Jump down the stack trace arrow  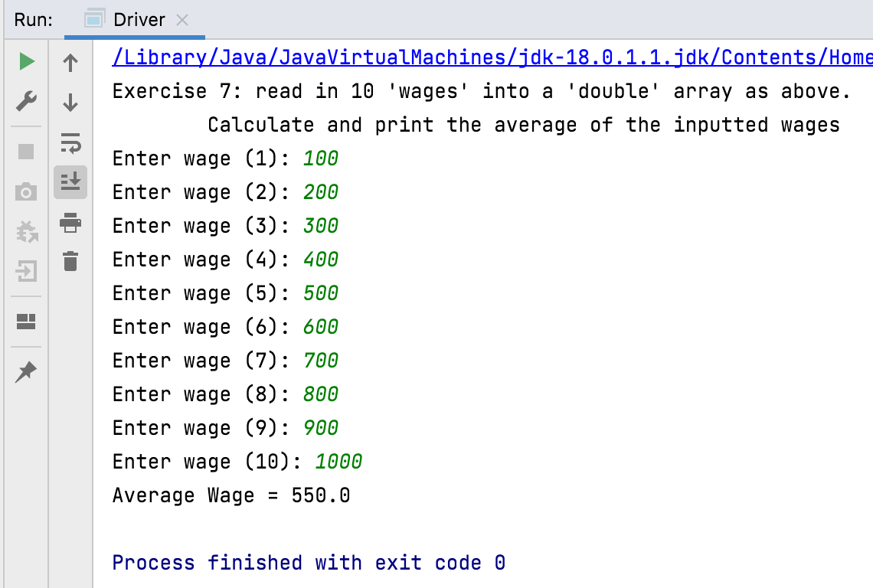click(x=70, y=102)
